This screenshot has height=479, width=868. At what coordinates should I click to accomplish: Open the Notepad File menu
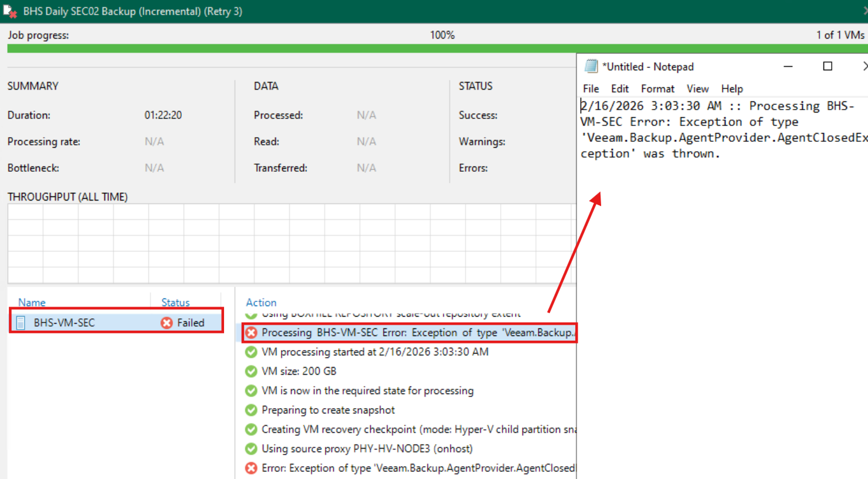click(x=591, y=89)
